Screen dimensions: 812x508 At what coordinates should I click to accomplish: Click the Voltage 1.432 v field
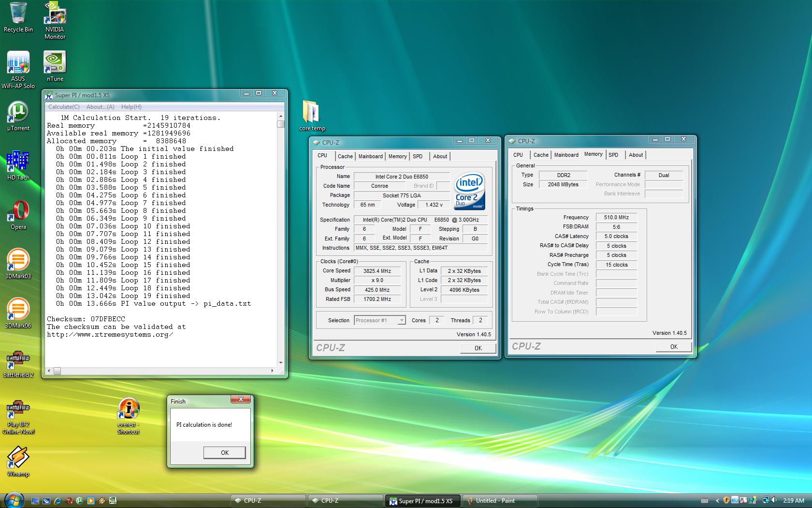(434, 205)
